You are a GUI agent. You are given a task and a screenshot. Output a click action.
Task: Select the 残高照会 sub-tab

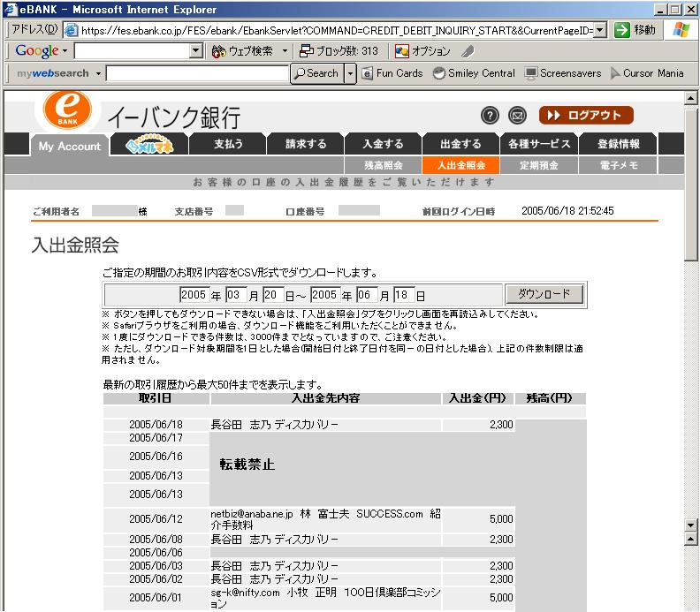pos(383,165)
